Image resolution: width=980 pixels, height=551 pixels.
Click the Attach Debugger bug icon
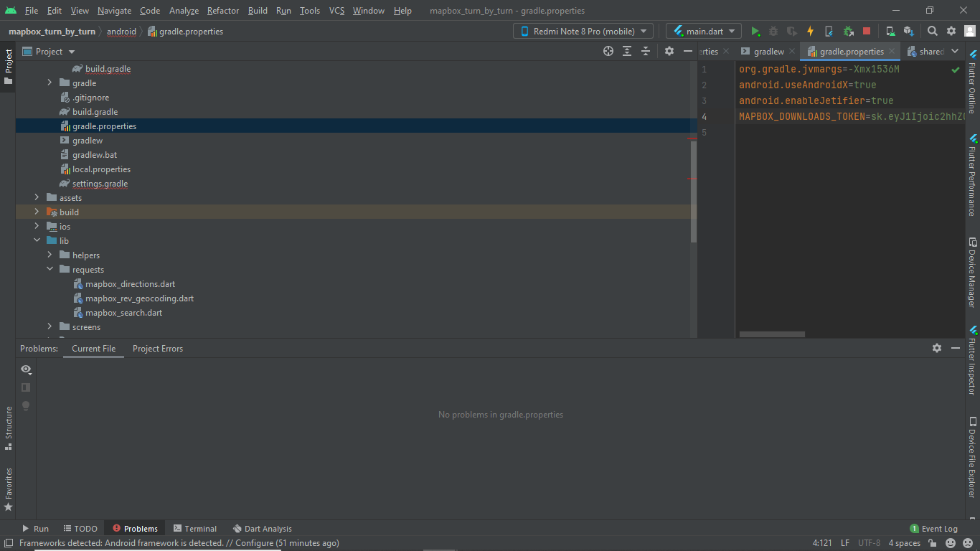tap(848, 31)
